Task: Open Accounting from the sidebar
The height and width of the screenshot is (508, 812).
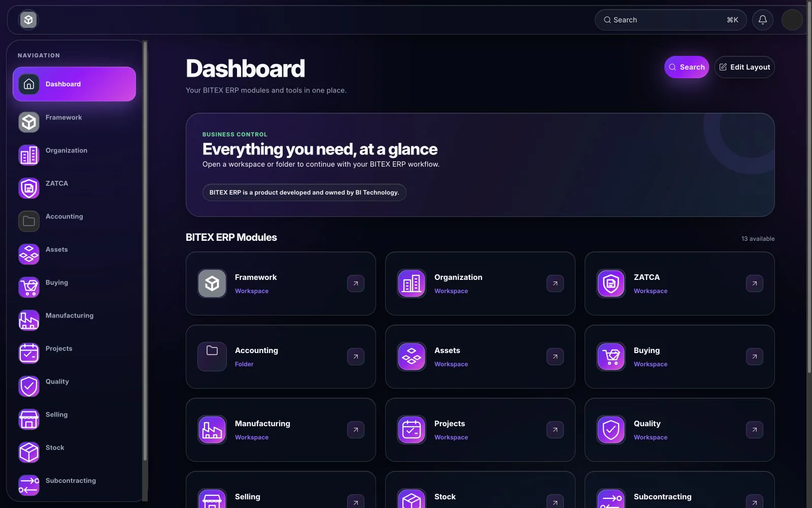Action: (x=74, y=221)
